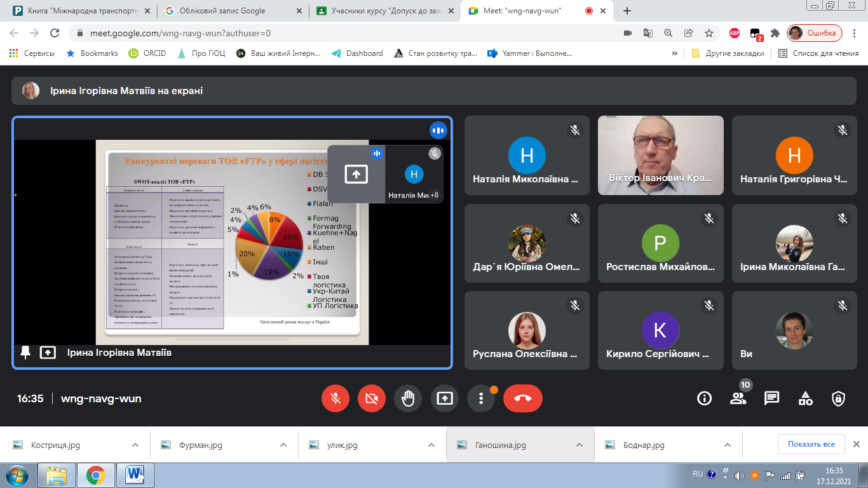Raise hand in the meeting
This screenshot has height=488, width=868.
(x=408, y=398)
